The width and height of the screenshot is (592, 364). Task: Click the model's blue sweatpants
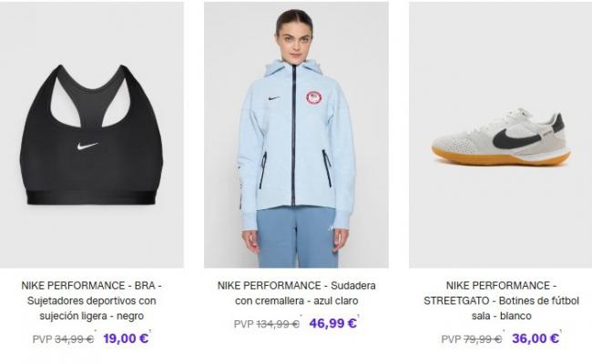[298, 238]
